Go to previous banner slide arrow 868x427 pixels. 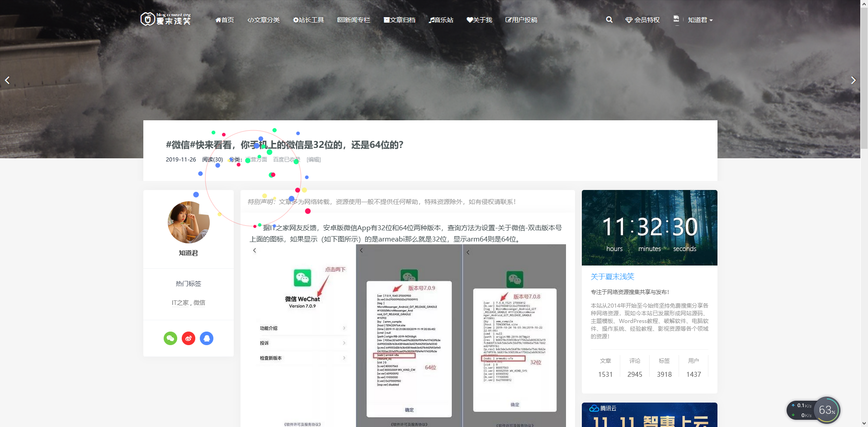pos(7,80)
